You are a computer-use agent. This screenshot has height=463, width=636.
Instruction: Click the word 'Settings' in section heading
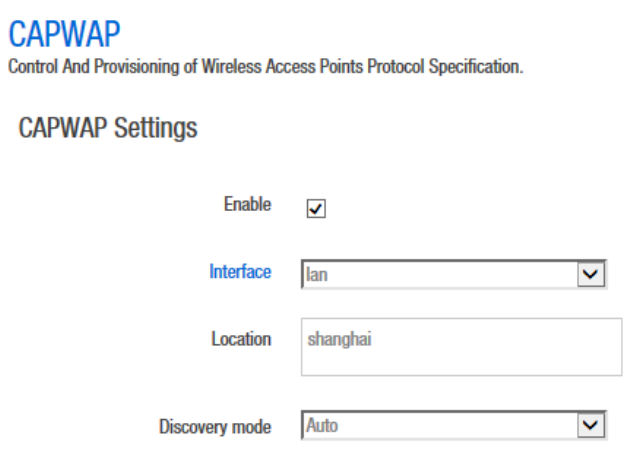(x=155, y=128)
